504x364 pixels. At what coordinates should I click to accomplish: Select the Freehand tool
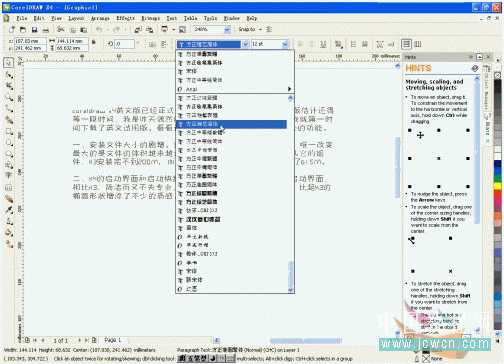[9, 108]
